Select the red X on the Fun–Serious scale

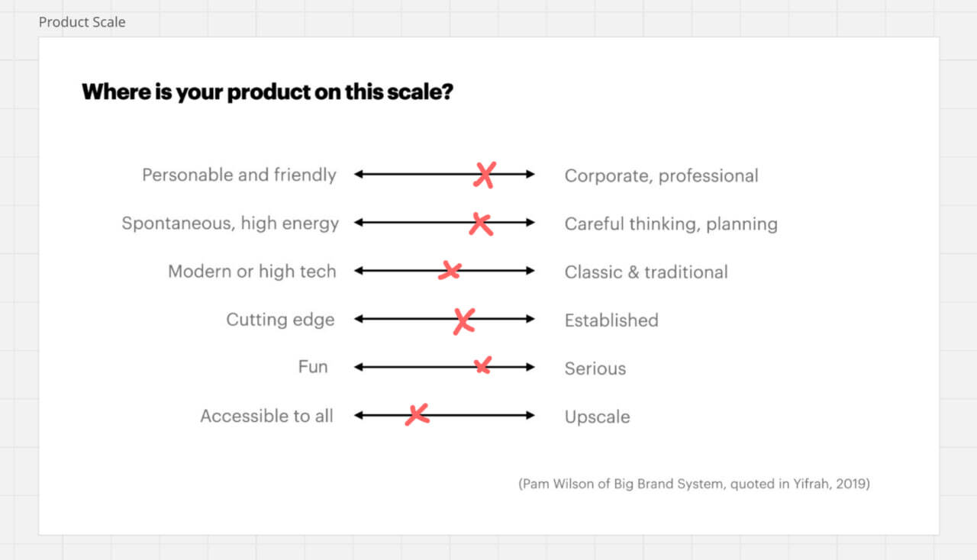pyautogui.click(x=482, y=365)
